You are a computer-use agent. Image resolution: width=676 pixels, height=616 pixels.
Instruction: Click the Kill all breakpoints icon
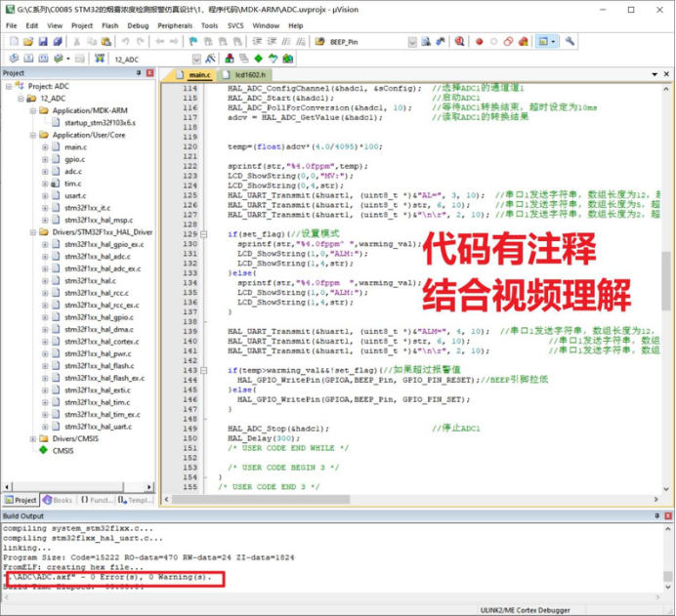point(523,42)
